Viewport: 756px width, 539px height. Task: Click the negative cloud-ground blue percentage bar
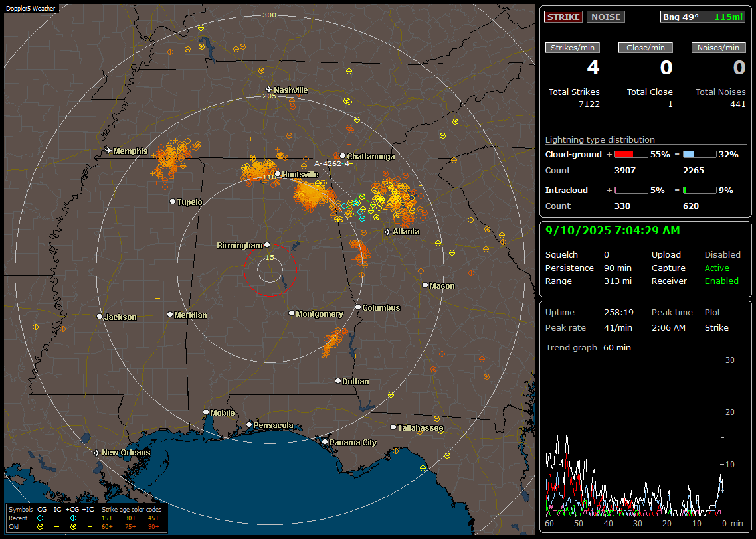point(700,155)
